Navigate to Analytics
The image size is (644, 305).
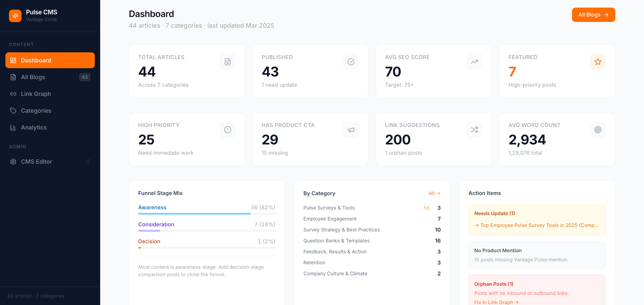click(x=50, y=127)
